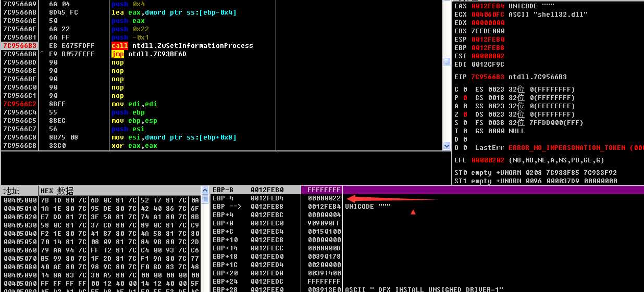Select the EIP register value 7C9566B3
Viewport: 644px width, 292px height.
488,77
